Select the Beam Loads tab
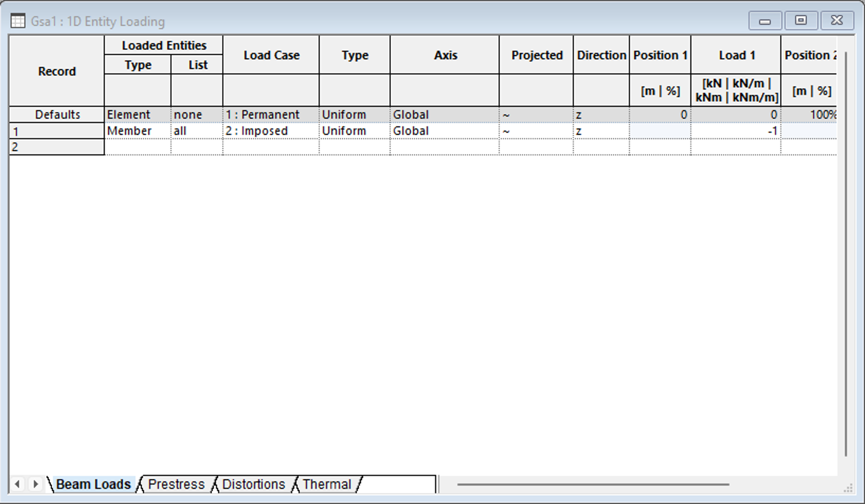Viewport: 865px width, 504px height. [x=93, y=484]
